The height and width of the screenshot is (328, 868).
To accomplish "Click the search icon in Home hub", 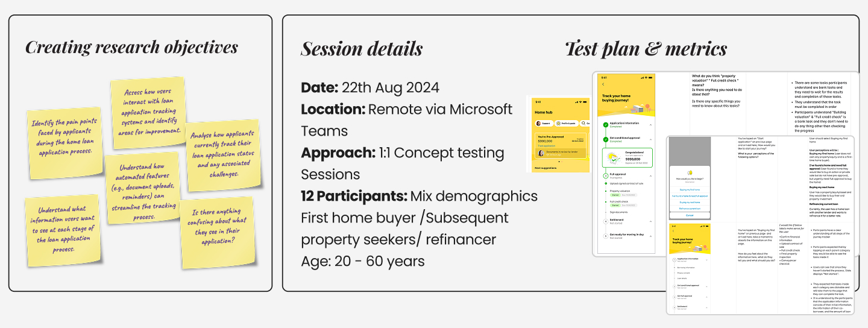I will click(583, 123).
